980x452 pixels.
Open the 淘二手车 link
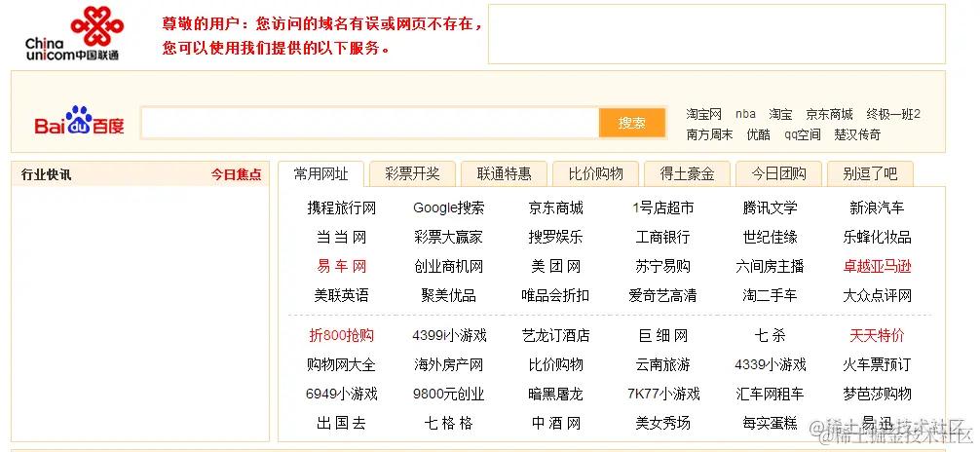(x=770, y=296)
